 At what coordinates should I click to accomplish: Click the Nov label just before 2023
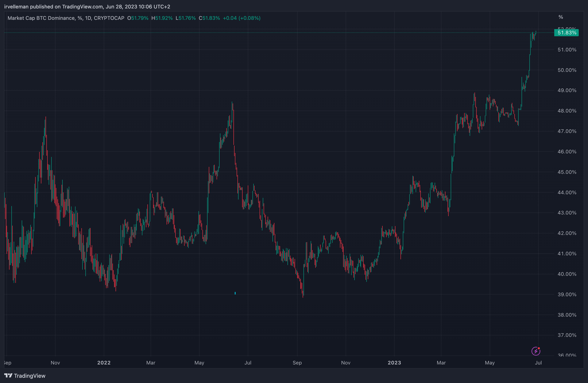coord(346,363)
